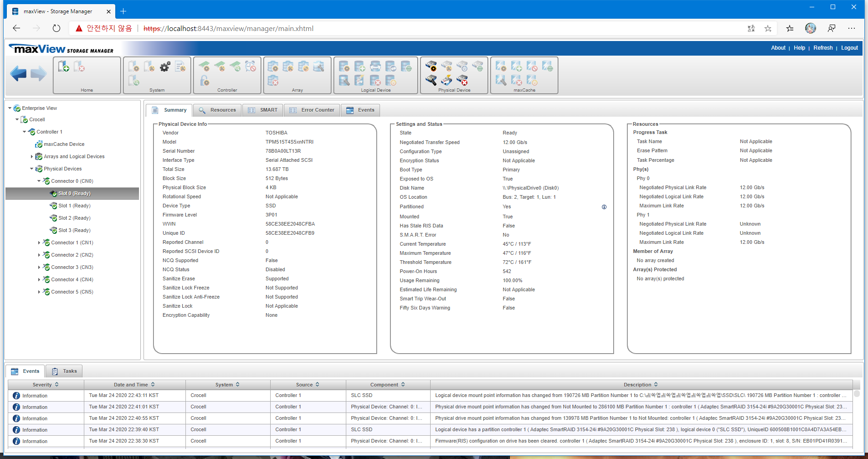Image resolution: width=868 pixels, height=459 pixels.
Task: Click model value TPM515T4S5xnNTRI
Action: pyautogui.click(x=289, y=142)
